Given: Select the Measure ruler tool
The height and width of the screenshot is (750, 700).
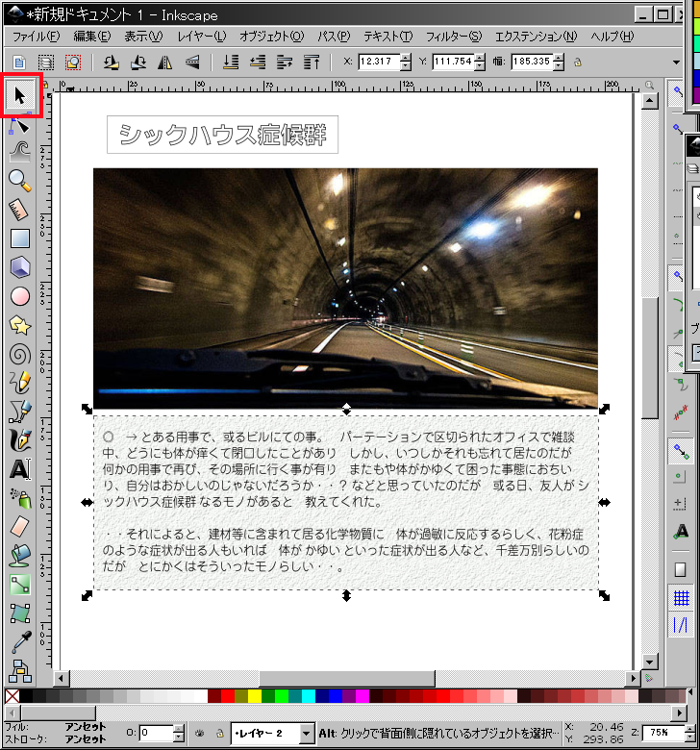Looking at the screenshot, I should tap(19, 210).
